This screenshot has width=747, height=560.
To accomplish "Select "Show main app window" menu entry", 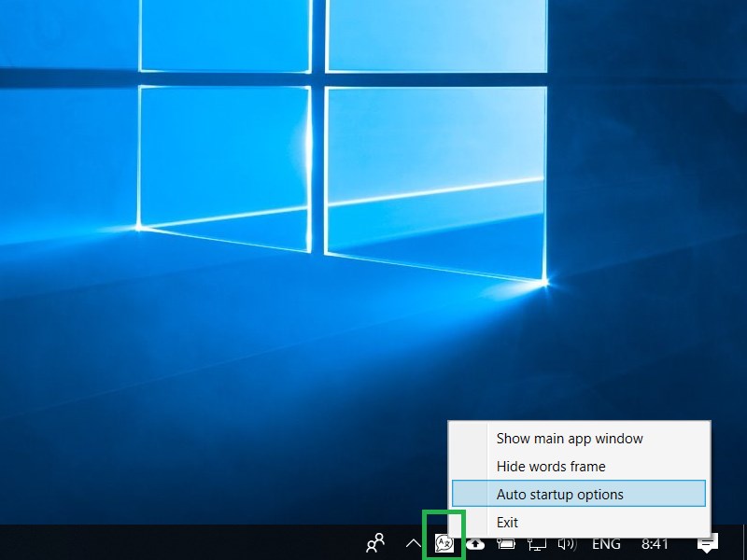I will (579, 438).
